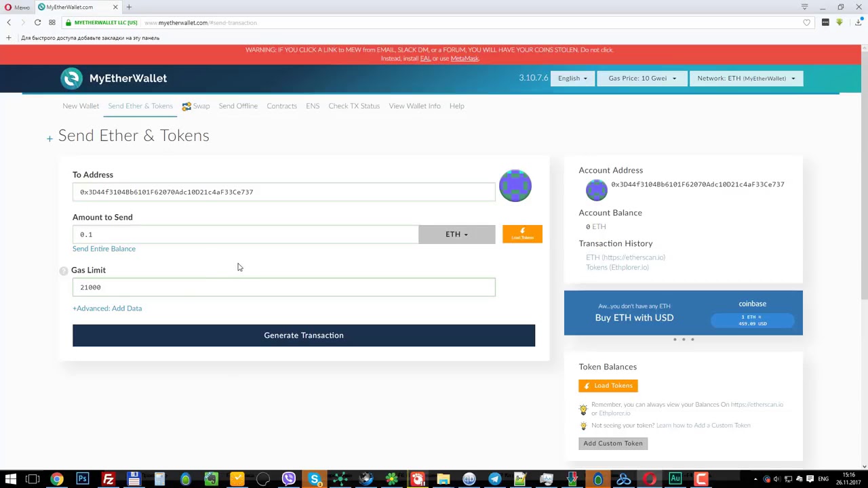
Task: Reload the page with refresh icon
Action: pos(37,22)
